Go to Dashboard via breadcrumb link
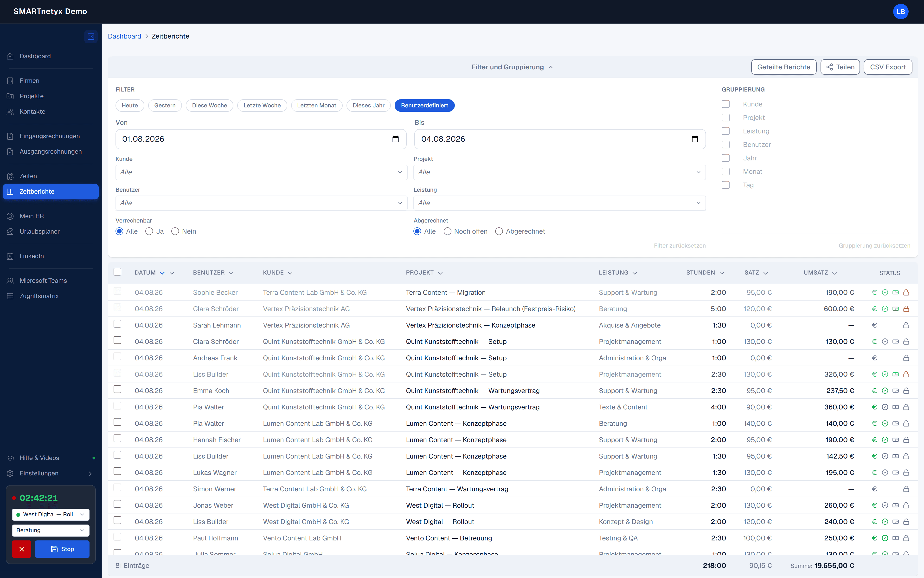Image resolution: width=924 pixels, height=578 pixels. pyautogui.click(x=124, y=36)
